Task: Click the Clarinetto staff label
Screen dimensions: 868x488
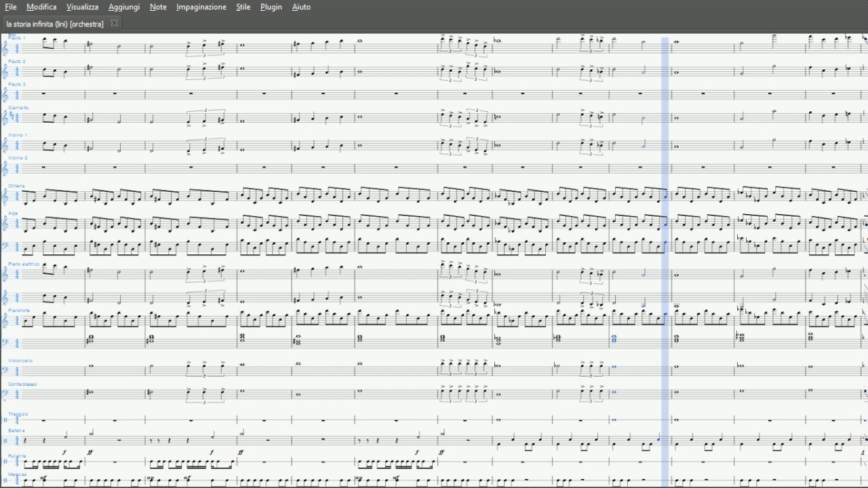Action: pyautogui.click(x=18, y=107)
